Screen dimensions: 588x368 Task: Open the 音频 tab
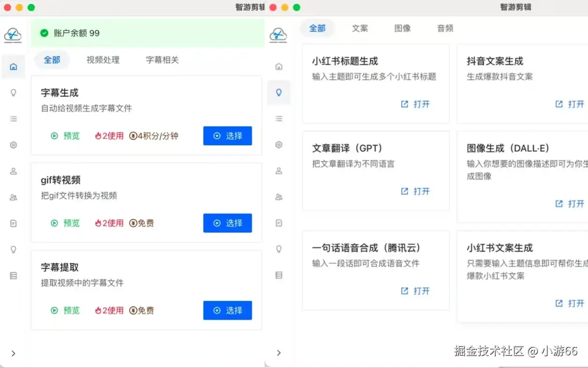point(445,28)
